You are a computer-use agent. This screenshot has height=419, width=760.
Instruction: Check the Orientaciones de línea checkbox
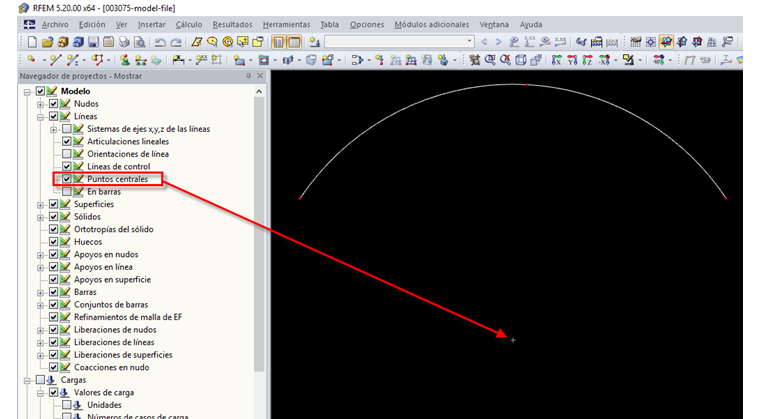pyautogui.click(x=67, y=154)
